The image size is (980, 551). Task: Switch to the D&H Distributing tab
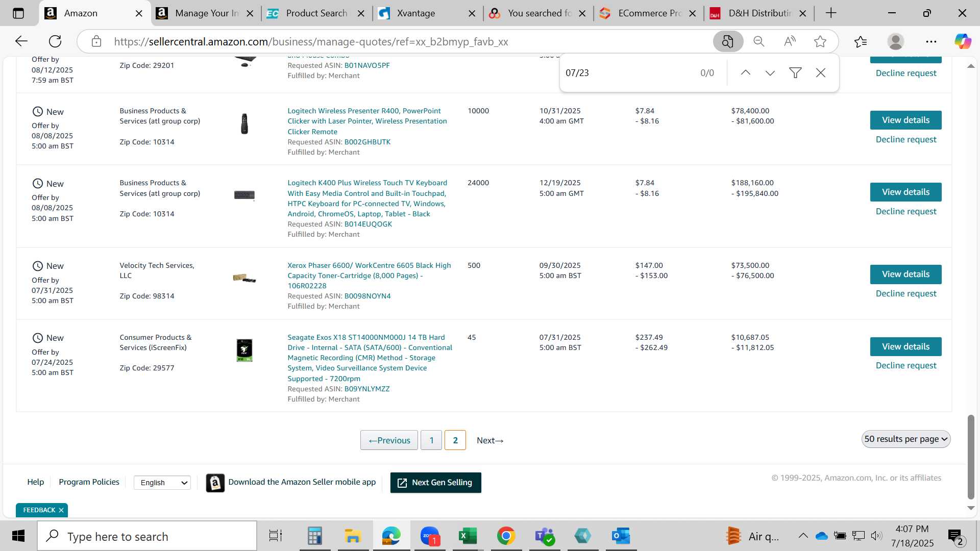pyautogui.click(x=759, y=13)
